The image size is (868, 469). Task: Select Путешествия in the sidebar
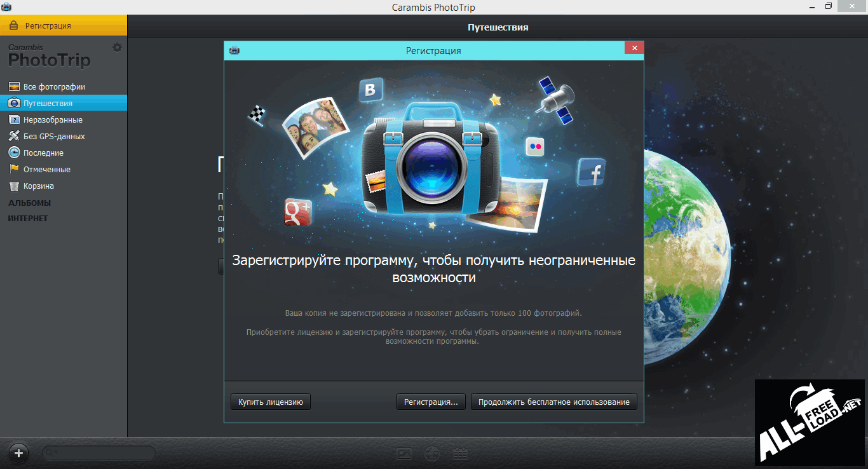coord(48,103)
